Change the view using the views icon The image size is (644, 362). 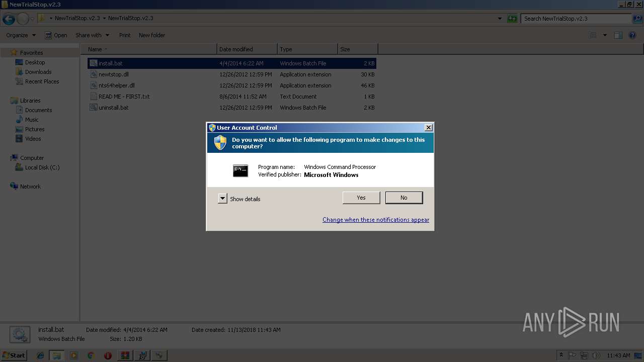tap(593, 35)
